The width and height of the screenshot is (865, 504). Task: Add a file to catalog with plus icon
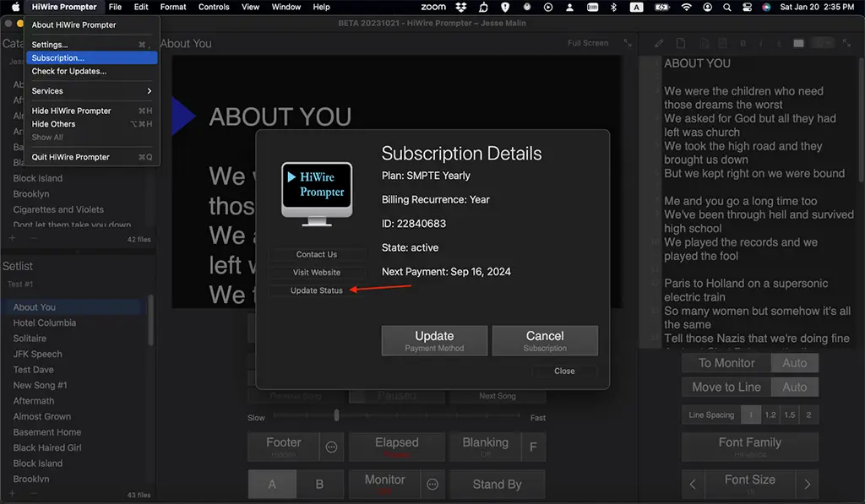(x=12, y=238)
